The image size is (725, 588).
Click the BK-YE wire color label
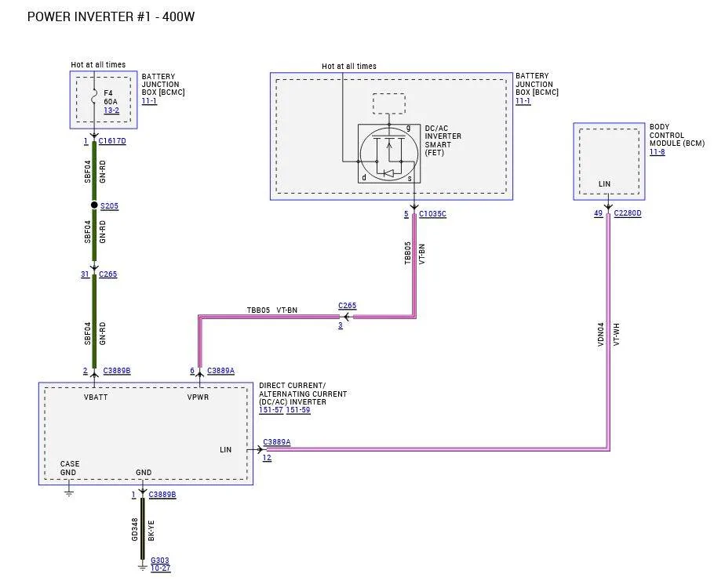151,531
